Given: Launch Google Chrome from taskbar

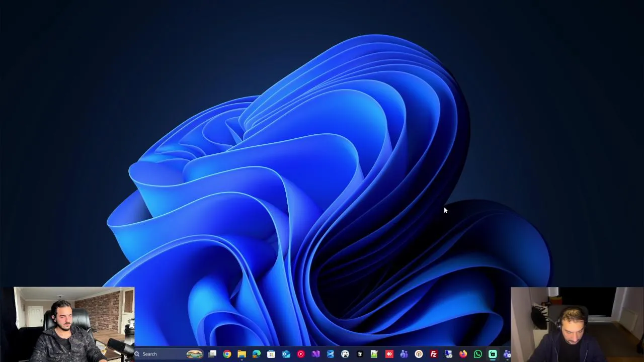Looking at the screenshot, I should (227, 354).
